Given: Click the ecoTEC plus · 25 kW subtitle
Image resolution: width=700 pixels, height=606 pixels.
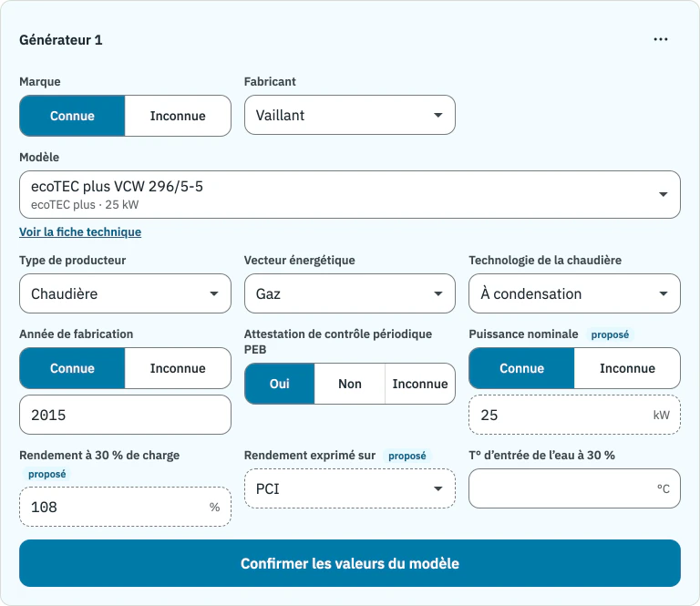Looking at the screenshot, I should pos(85,205).
